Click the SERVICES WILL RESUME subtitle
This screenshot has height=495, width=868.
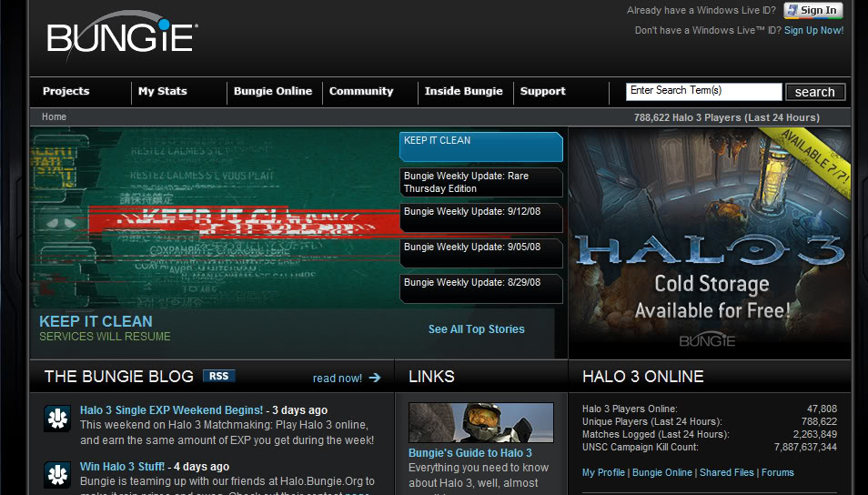105,337
